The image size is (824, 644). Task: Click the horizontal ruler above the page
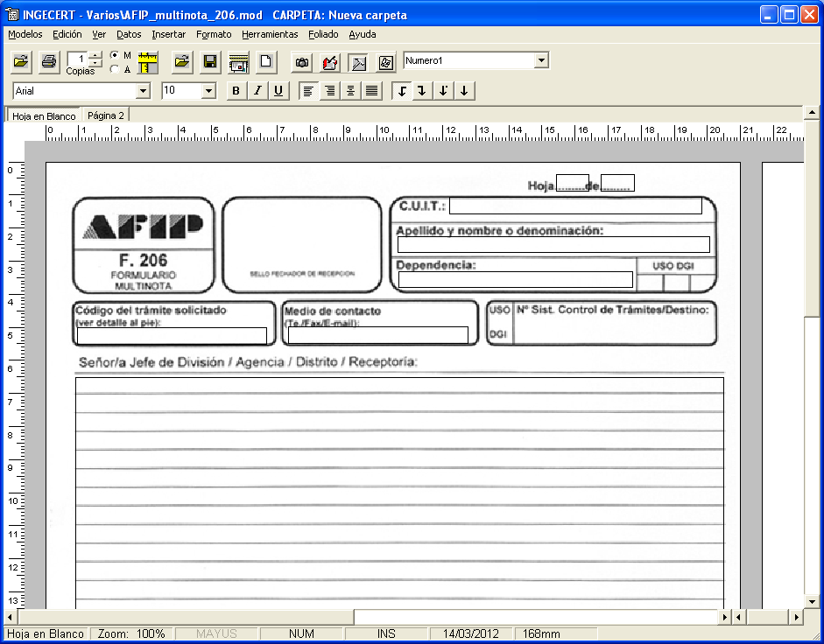tap(425, 132)
